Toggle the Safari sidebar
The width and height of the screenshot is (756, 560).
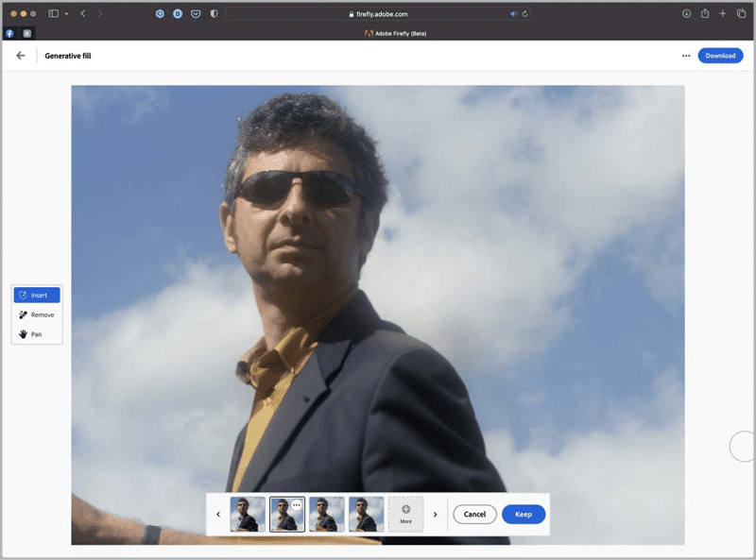[x=53, y=14]
